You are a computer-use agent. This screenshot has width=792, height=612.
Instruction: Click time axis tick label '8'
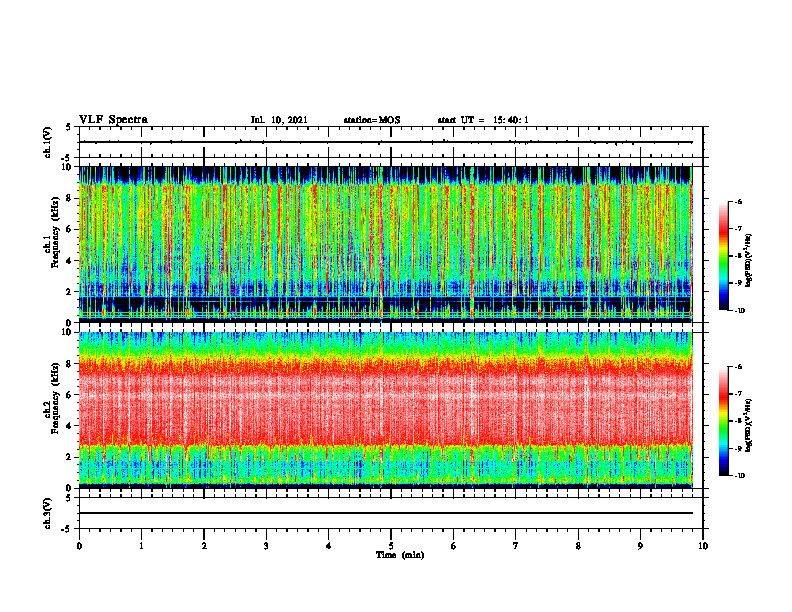[578, 546]
